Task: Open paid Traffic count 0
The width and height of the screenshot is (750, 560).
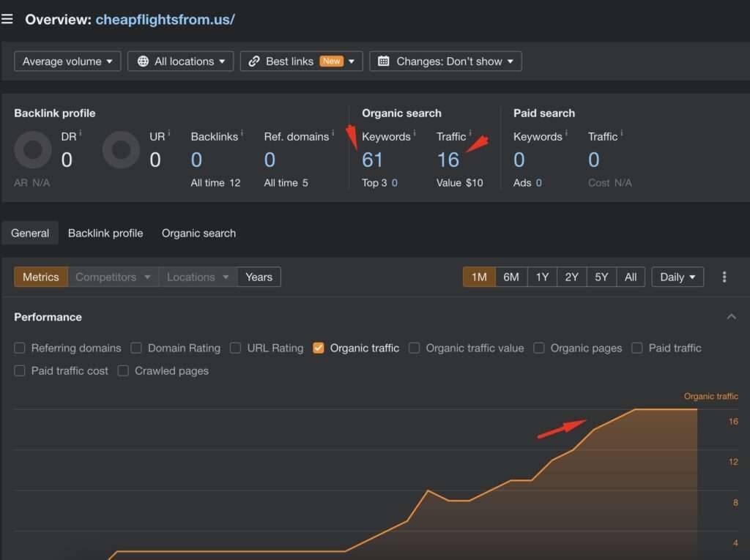Action: click(593, 160)
